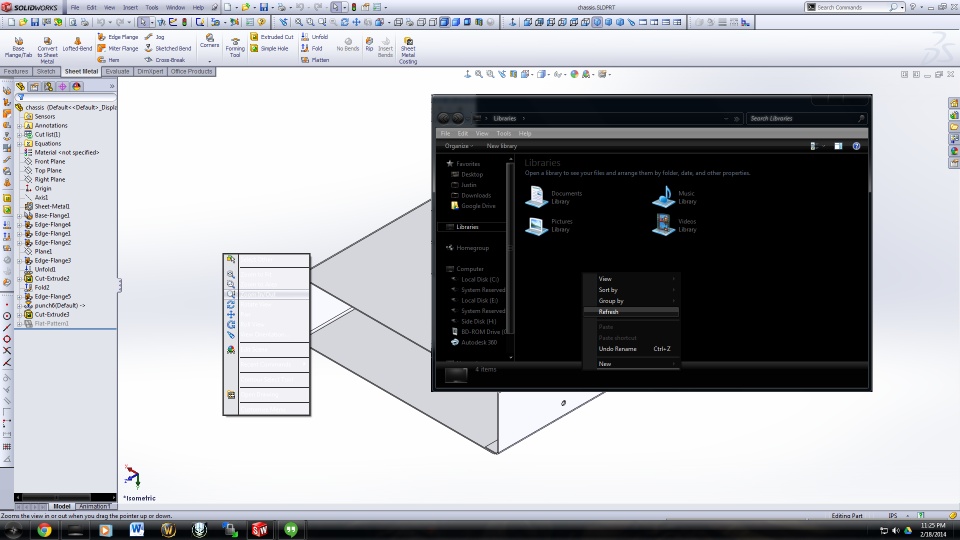Viewport: 960px width, 540px height.
Task: Open Microsoft Word from the taskbar
Action: tap(137, 530)
